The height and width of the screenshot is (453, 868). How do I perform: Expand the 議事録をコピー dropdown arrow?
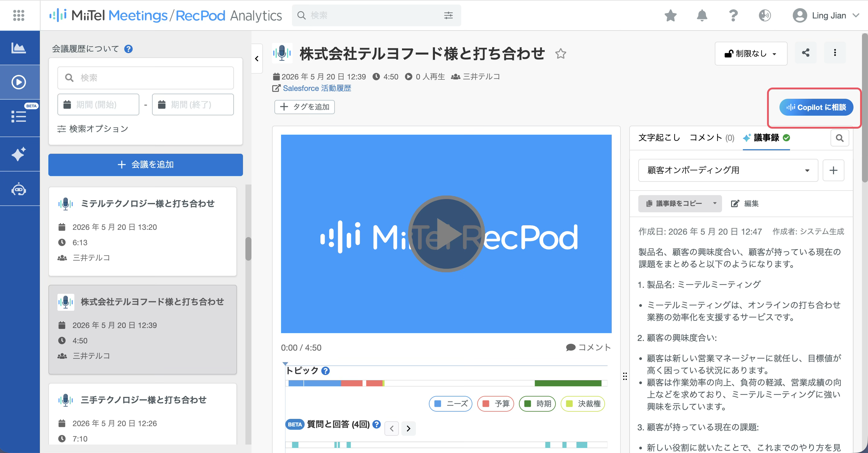(714, 204)
